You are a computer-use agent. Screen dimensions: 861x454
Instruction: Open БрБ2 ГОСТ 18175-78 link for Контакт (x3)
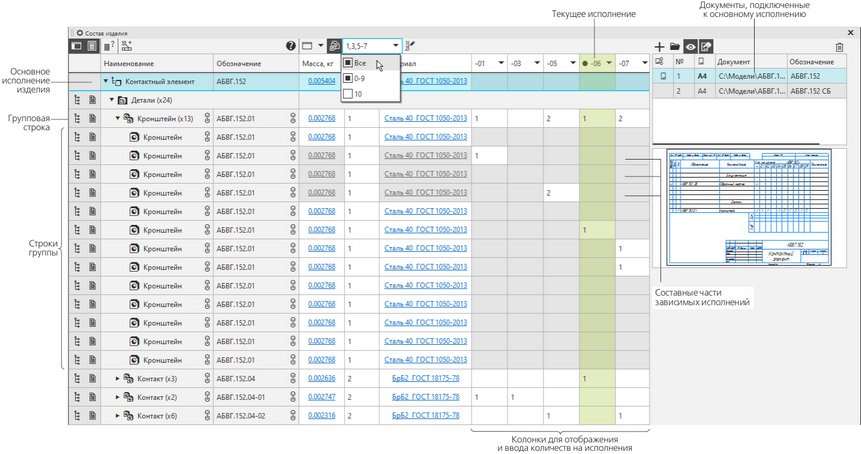[x=426, y=378]
